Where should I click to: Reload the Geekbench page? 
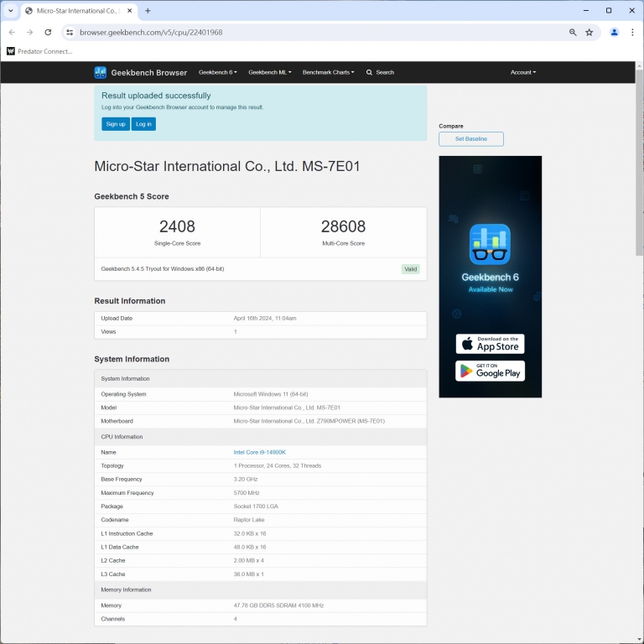tap(48, 33)
